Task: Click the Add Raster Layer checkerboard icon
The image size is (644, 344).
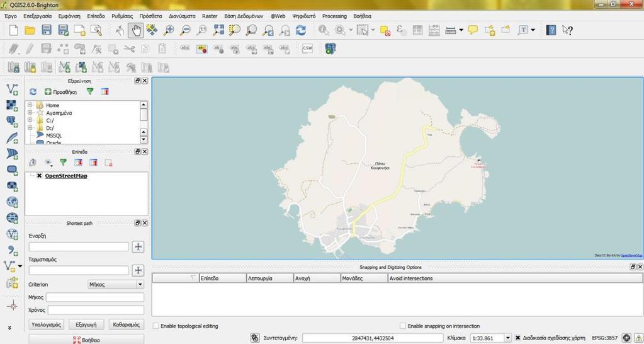Action: pos(13,105)
